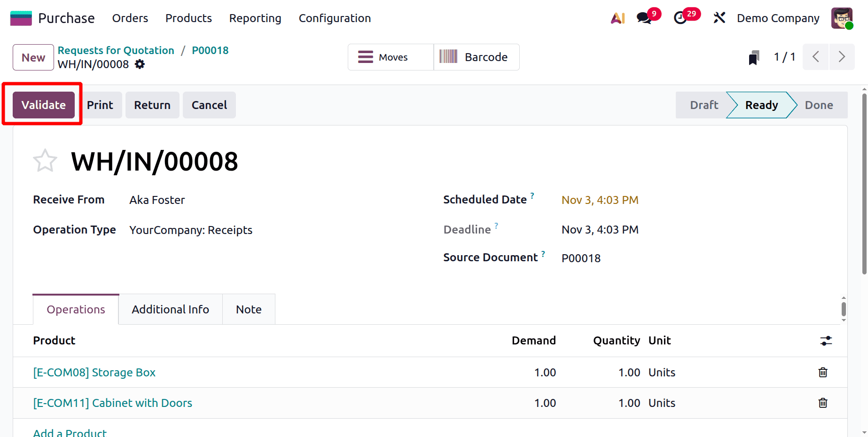868x437 pixels.
Task: Open the Configuration menu
Action: tap(335, 18)
